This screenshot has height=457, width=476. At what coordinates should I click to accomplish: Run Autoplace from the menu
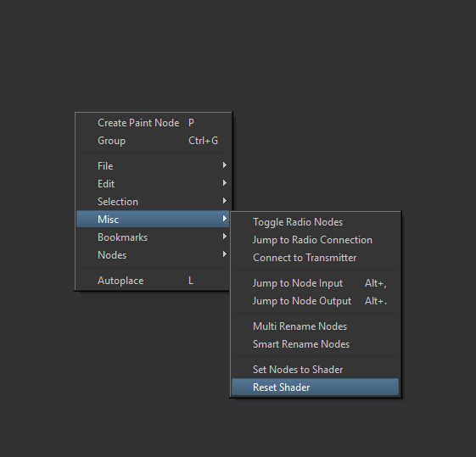click(x=153, y=281)
